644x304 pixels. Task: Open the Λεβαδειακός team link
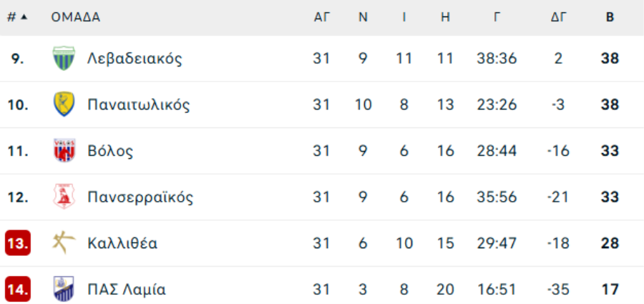pos(135,59)
